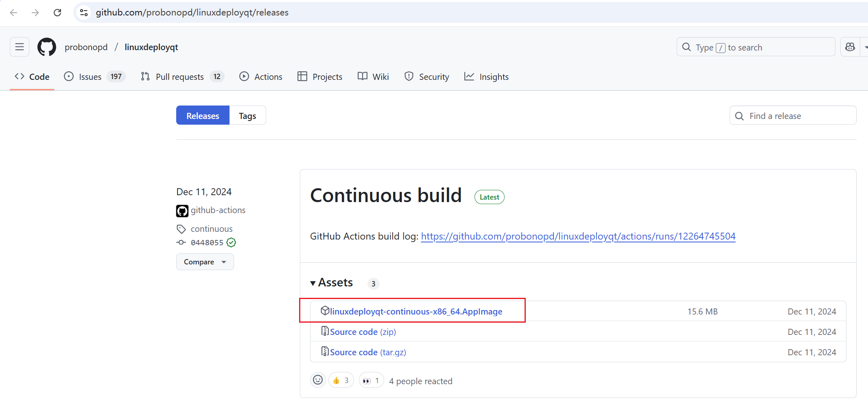Download Source code (tar.gz)

pyautogui.click(x=368, y=352)
